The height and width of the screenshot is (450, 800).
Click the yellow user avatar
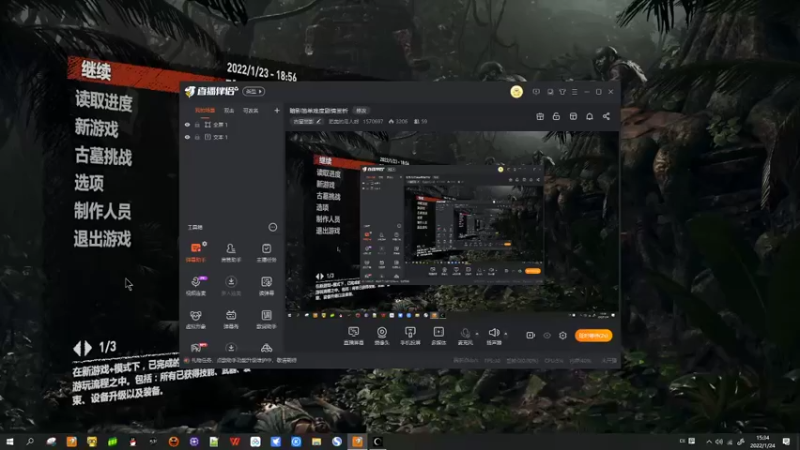(516, 92)
